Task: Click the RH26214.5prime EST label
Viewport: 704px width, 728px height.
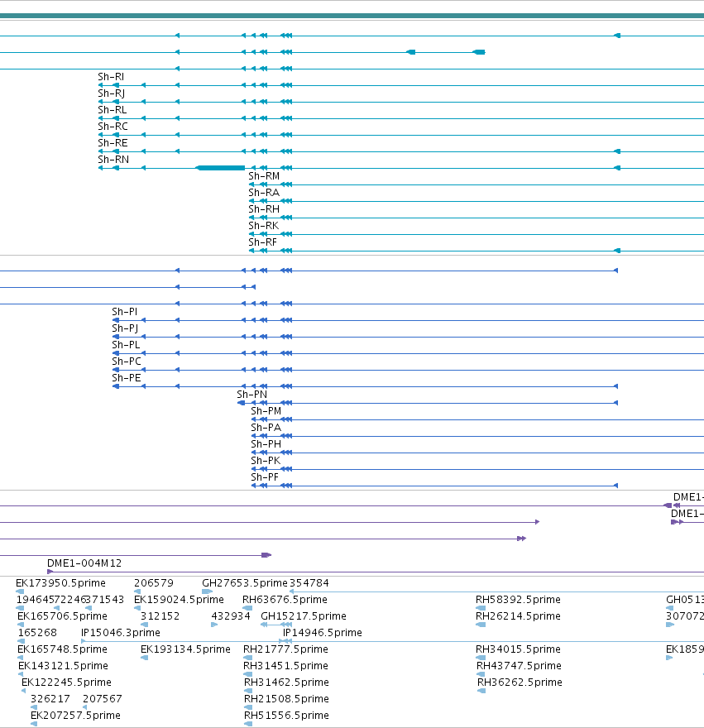Action: 518,616
